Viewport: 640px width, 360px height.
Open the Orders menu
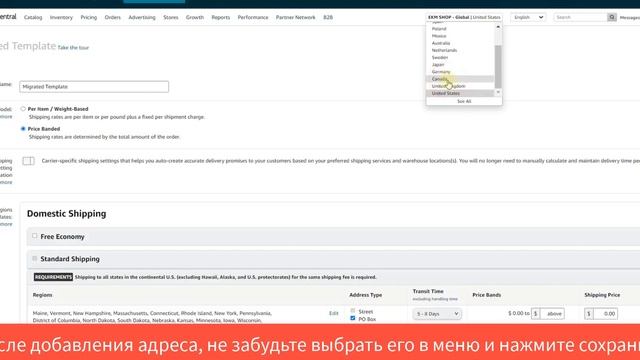pos(113,17)
